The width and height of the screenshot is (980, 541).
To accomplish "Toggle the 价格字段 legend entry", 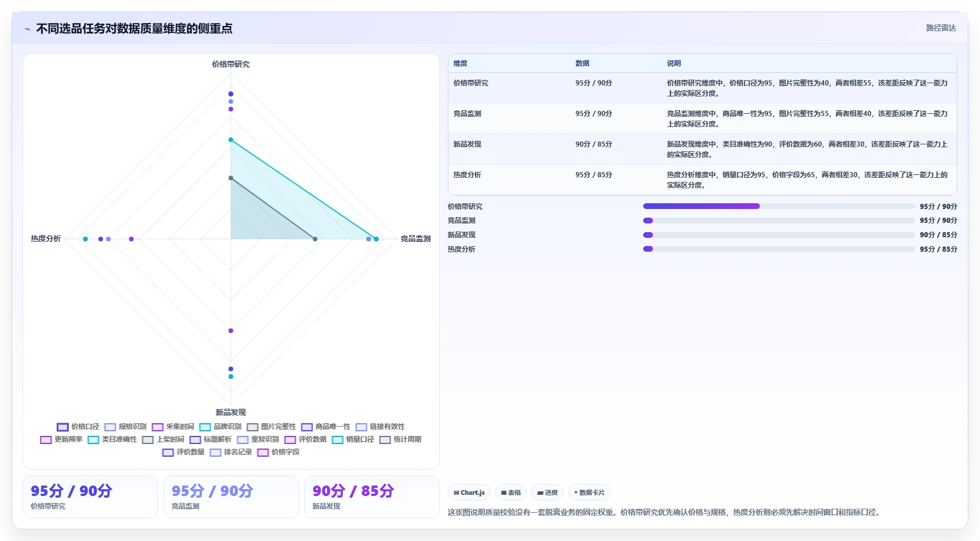I will tap(278, 452).
